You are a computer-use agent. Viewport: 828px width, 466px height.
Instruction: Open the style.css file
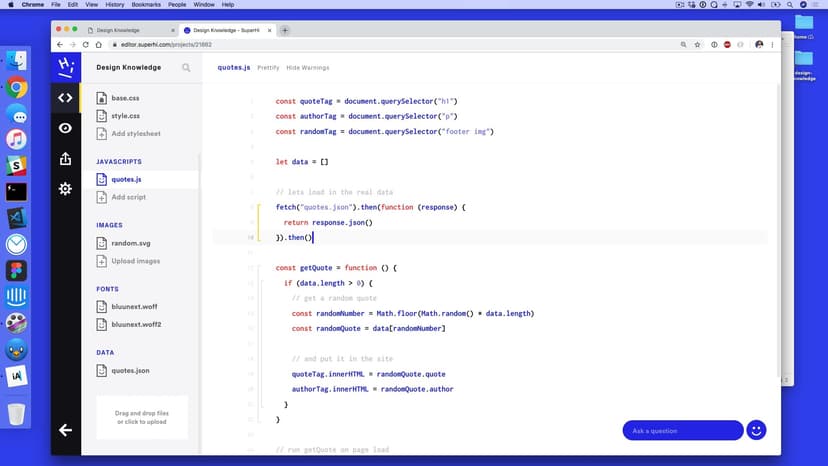[125, 116]
